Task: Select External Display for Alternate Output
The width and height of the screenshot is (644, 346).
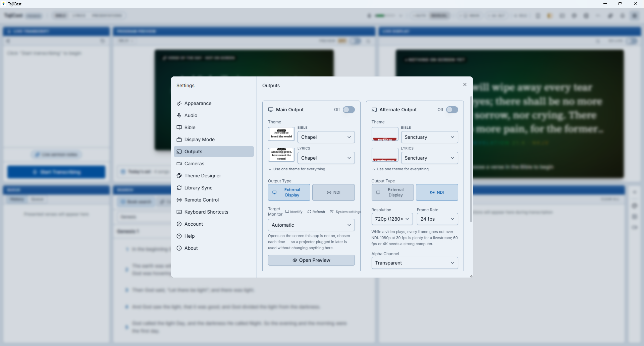Action: [392, 192]
